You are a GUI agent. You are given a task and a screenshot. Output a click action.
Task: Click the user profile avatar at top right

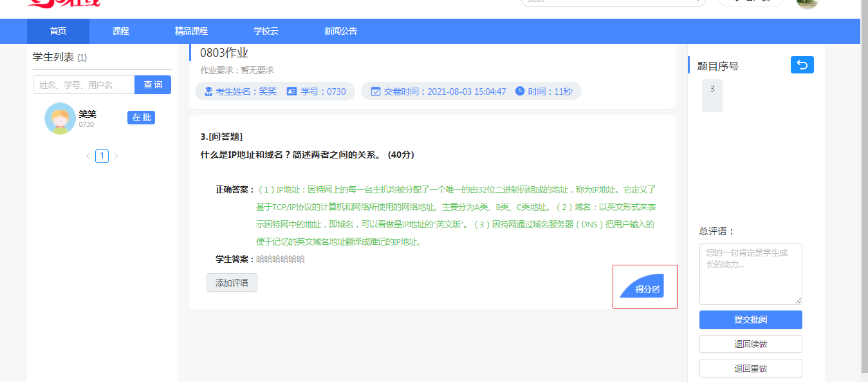click(x=807, y=3)
